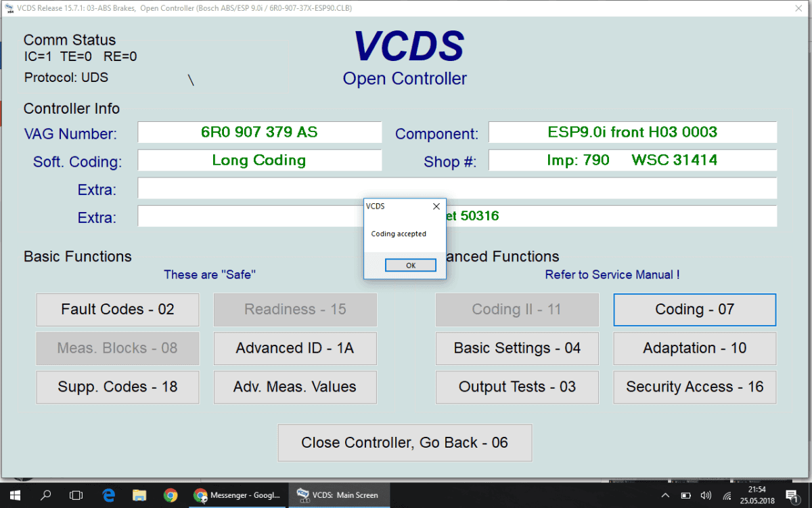Image resolution: width=812 pixels, height=508 pixels.
Task: Show hidden system tray icons
Action: point(665,495)
